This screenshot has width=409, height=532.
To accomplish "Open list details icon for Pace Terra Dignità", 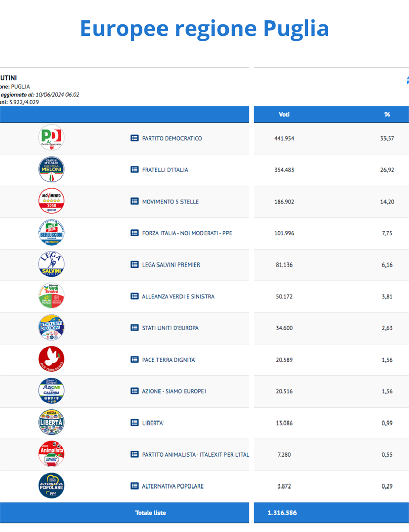I will click(134, 359).
